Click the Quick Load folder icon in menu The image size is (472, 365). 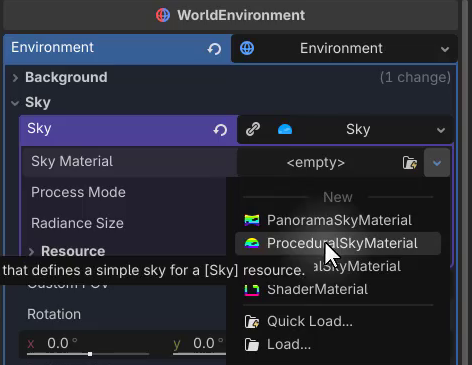[252, 322]
